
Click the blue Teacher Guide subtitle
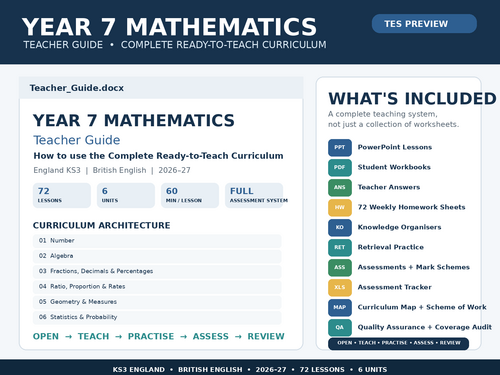pyautogui.click(x=77, y=140)
